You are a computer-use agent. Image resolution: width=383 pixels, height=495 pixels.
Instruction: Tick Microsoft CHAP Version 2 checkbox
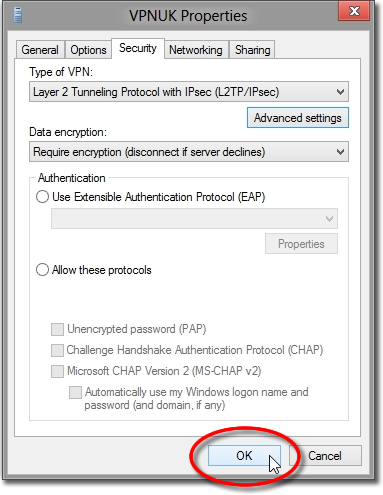coord(57,371)
